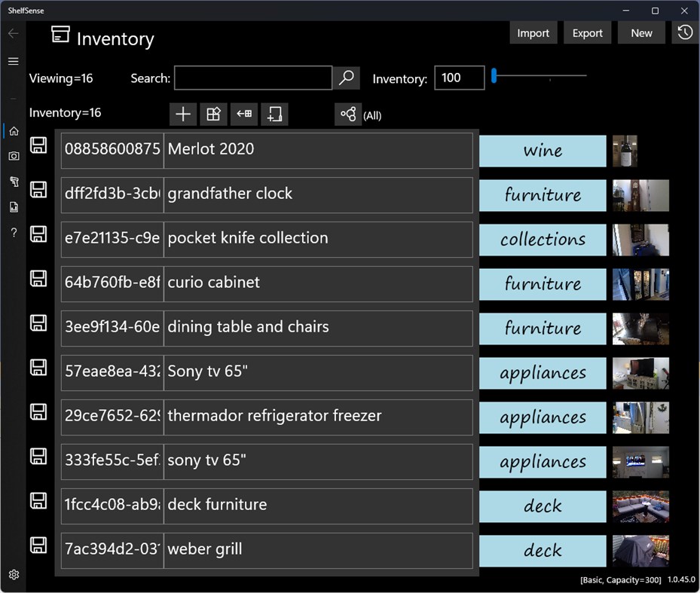Open the camera page in sidebar

click(x=14, y=156)
